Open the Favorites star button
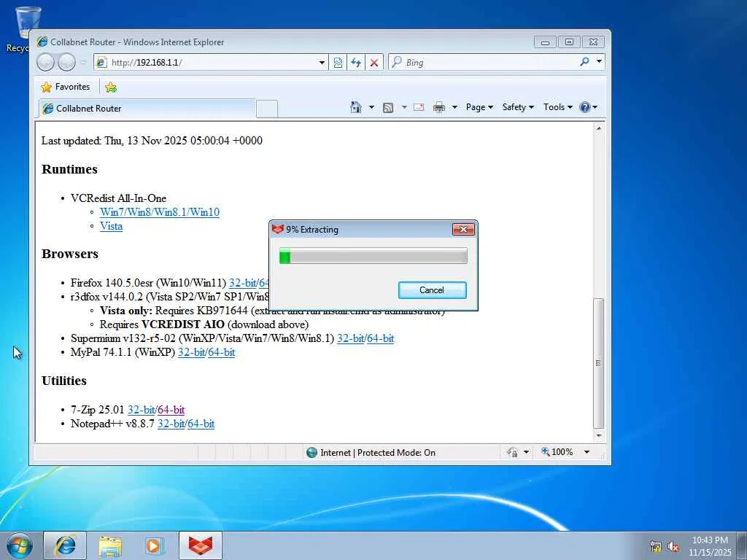This screenshot has height=560, width=747. click(65, 87)
